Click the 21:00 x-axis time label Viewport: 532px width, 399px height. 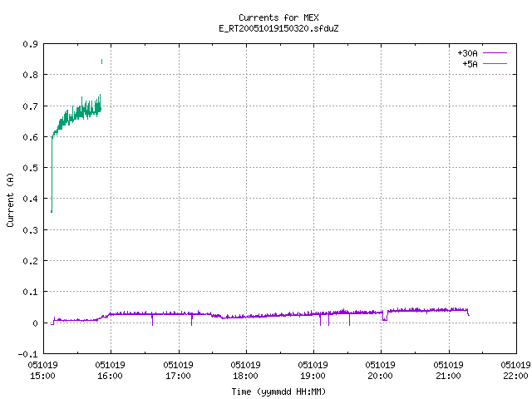(448, 376)
